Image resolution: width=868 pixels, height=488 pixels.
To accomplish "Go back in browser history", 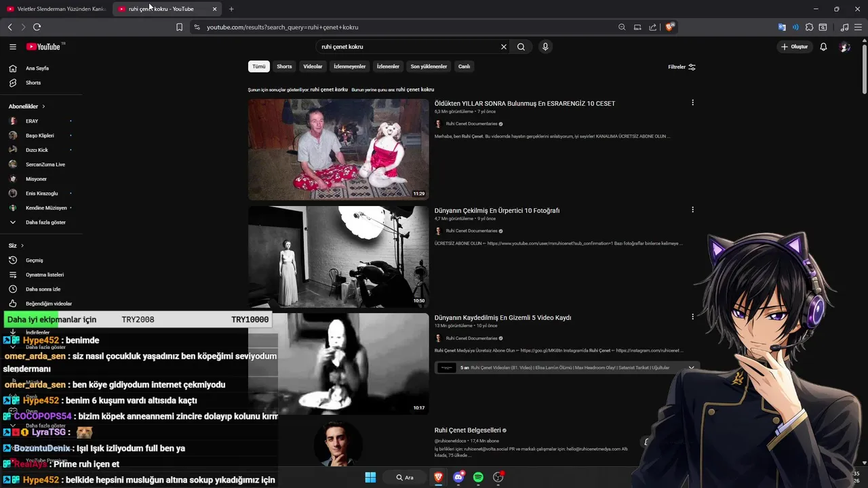I will tap(9, 27).
